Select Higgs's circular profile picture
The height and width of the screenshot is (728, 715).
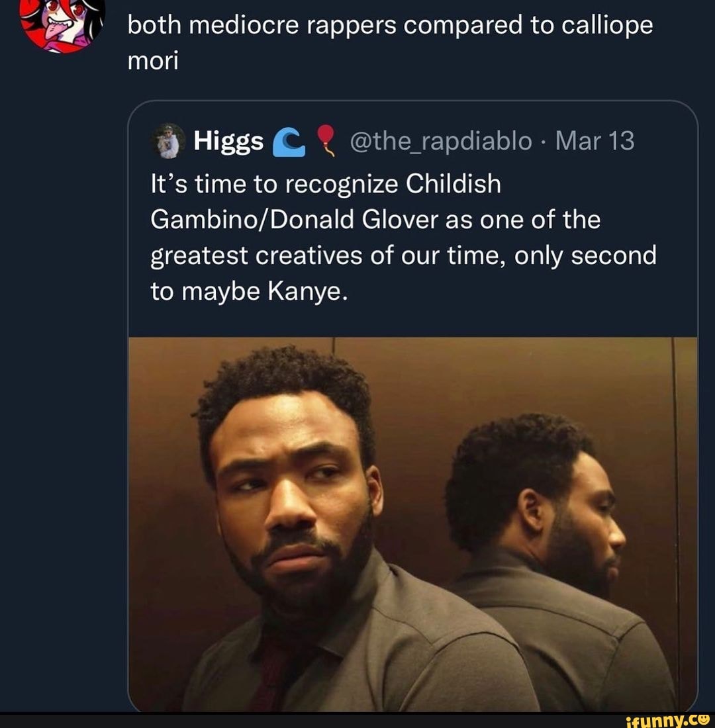click(x=169, y=140)
